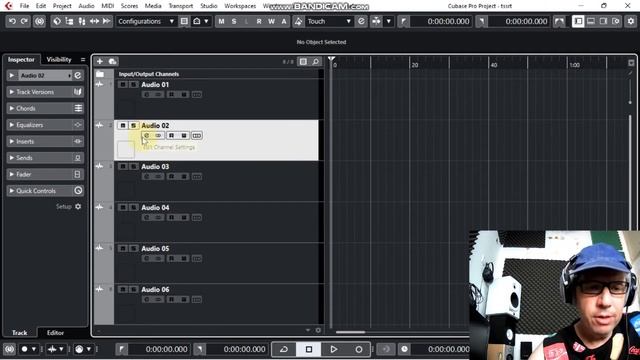The width and height of the screenshot is (640, 360).
Task: Open Inspector Setup gear
Action: pyautogui.click(x=78, y=207)
